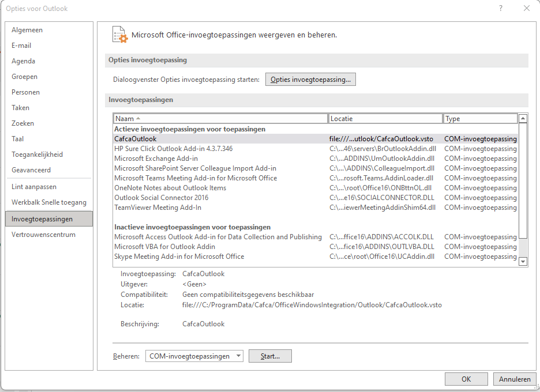Click the Start... button

[x=270, y=356]
